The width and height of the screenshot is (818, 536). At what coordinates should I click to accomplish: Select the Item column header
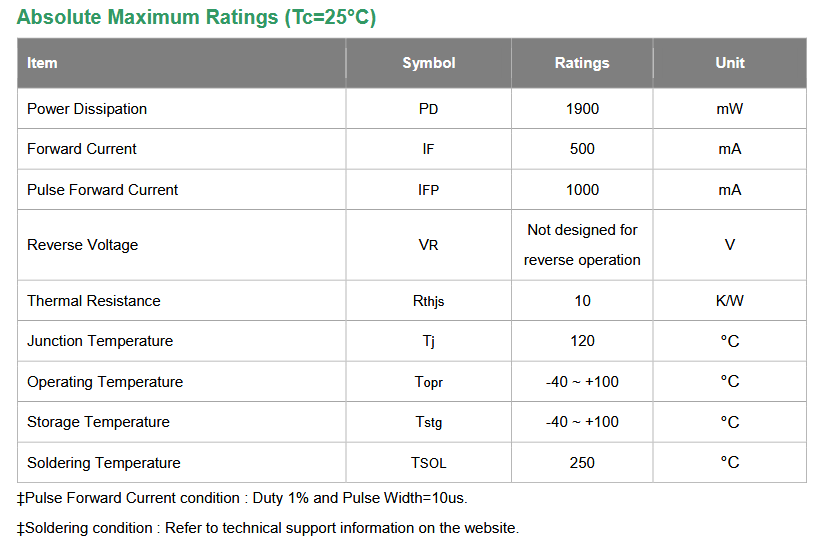42,63
